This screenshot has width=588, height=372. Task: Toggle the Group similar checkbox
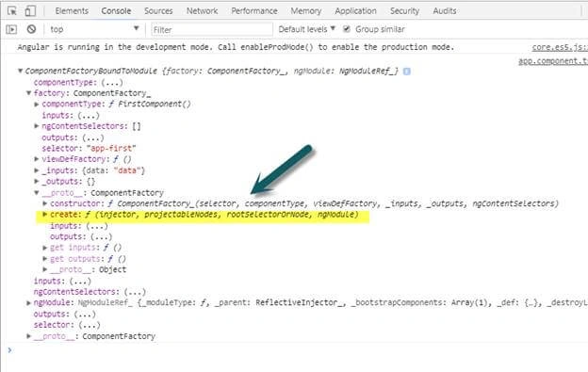(347, 29)
